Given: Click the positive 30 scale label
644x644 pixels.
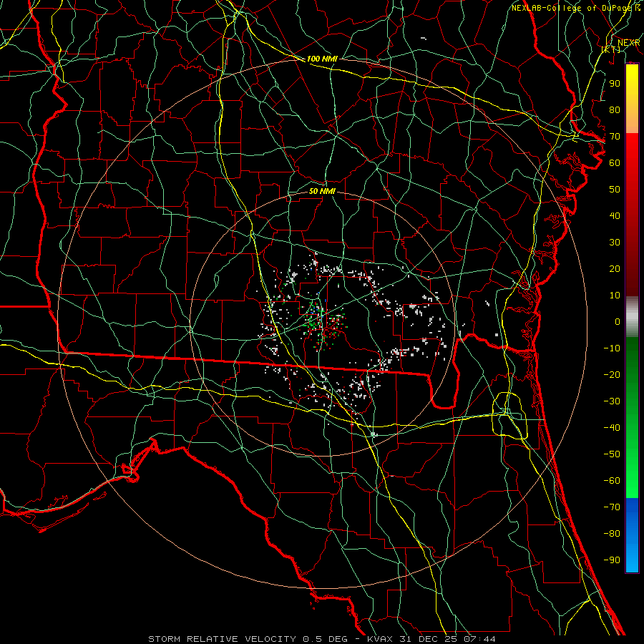Looking at the screenshot, I should point(615,243).
